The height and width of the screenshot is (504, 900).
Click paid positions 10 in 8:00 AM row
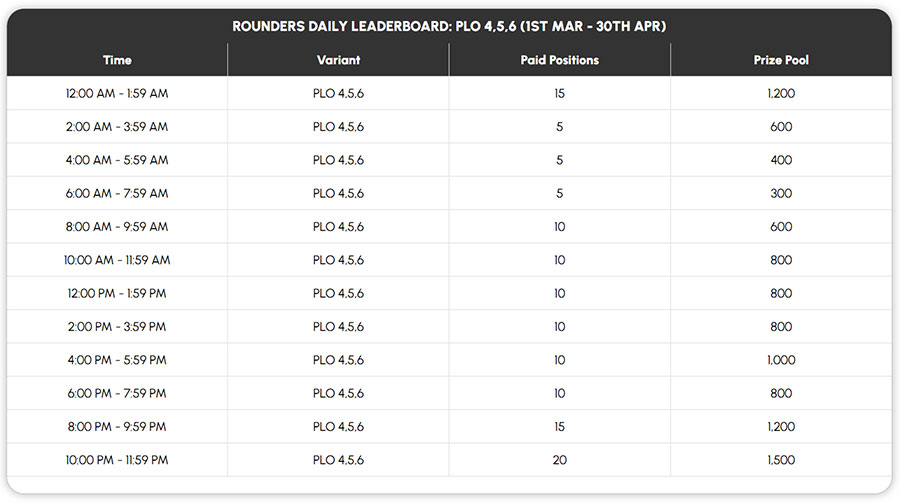560,226
